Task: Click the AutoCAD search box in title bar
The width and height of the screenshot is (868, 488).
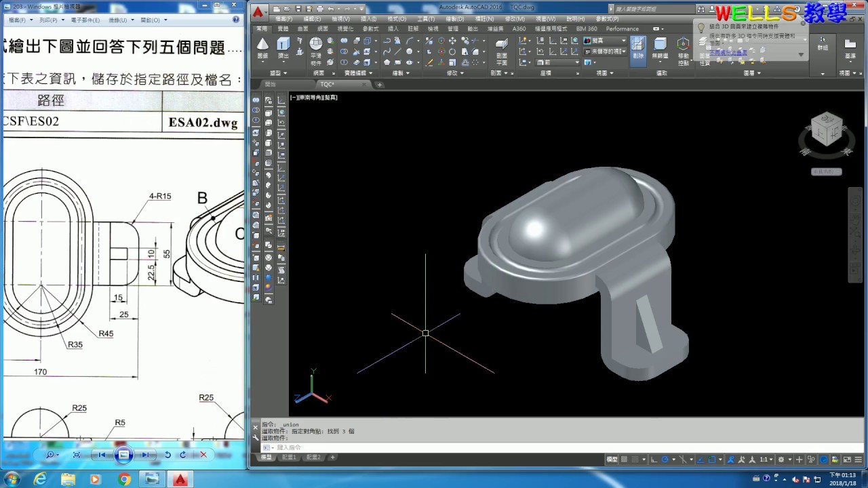Action: click(x=654, y=9)
